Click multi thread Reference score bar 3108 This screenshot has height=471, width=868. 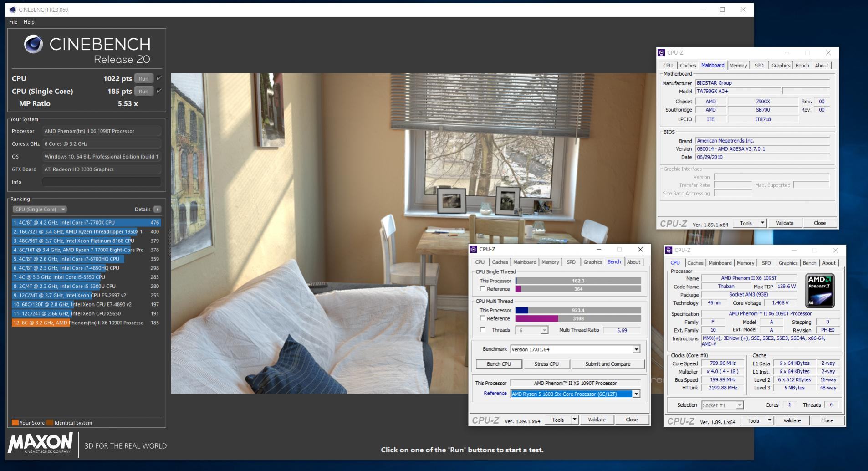(578, 318)
